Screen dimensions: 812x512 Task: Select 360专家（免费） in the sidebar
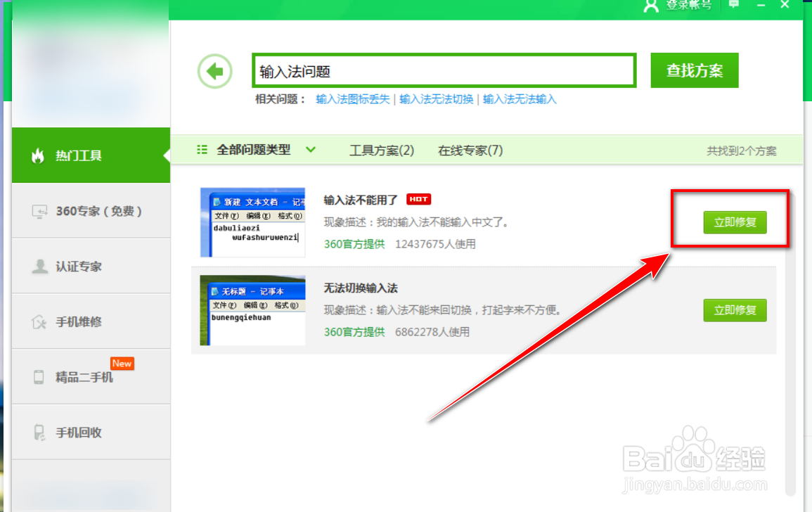(91, 211)
